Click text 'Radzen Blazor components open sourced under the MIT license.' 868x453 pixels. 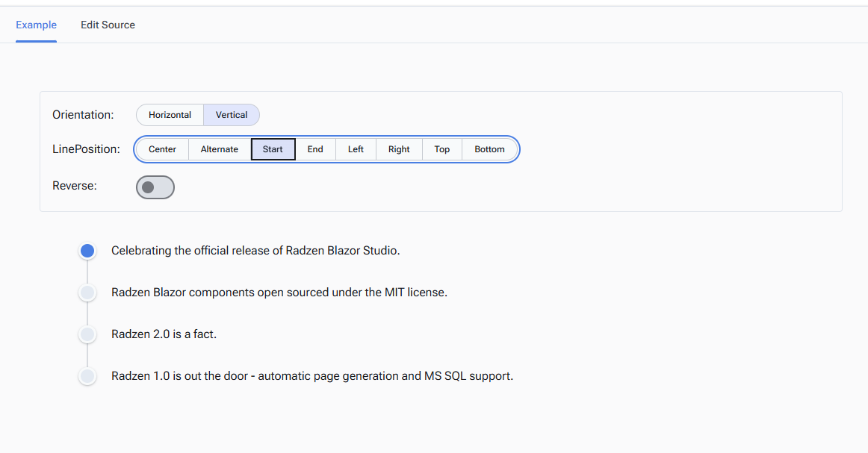point(279,292)
